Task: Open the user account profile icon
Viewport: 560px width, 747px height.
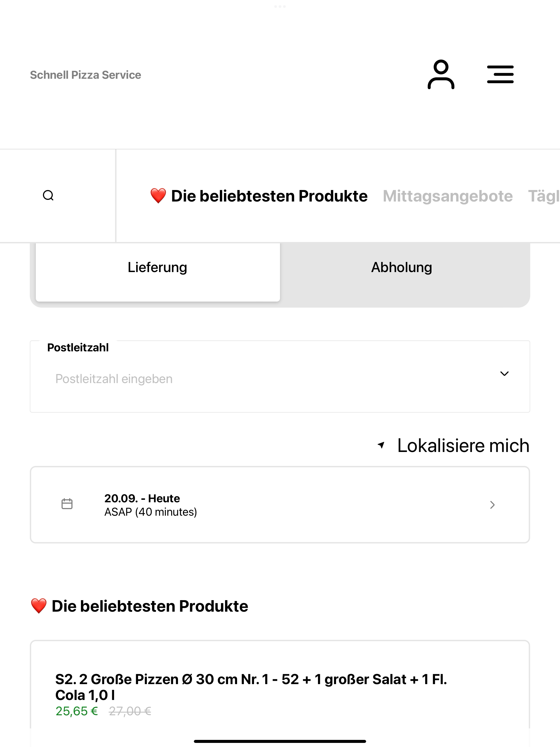Action: point(441,74)
